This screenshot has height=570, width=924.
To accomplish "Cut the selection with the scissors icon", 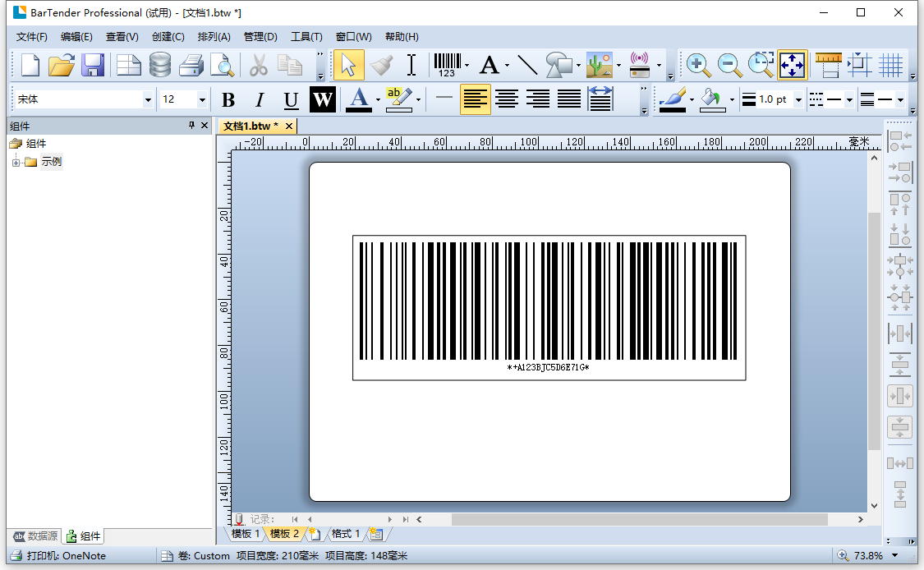I will pyautogui.click(x=258, y=65).
